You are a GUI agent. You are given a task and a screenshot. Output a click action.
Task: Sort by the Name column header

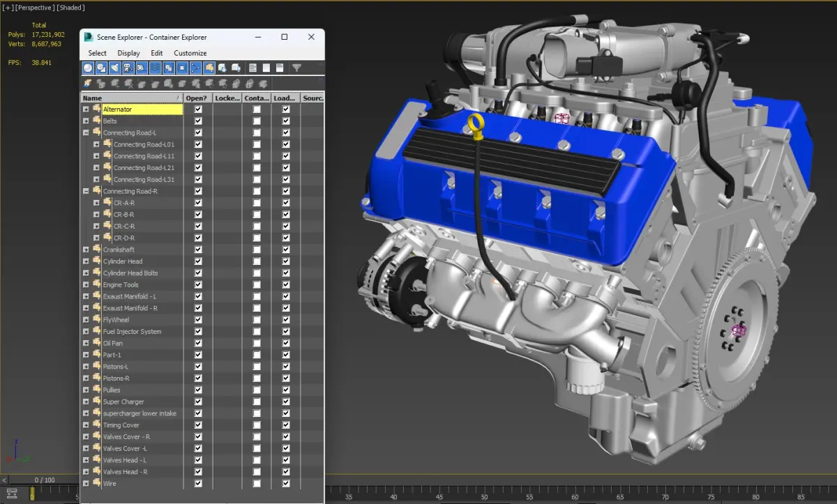click(132, 98)
